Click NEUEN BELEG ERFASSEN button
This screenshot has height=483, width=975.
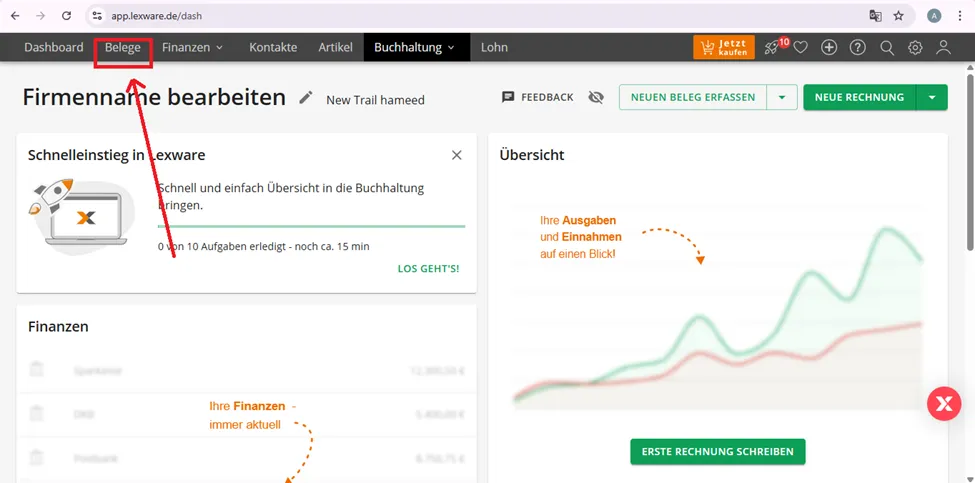693,98
